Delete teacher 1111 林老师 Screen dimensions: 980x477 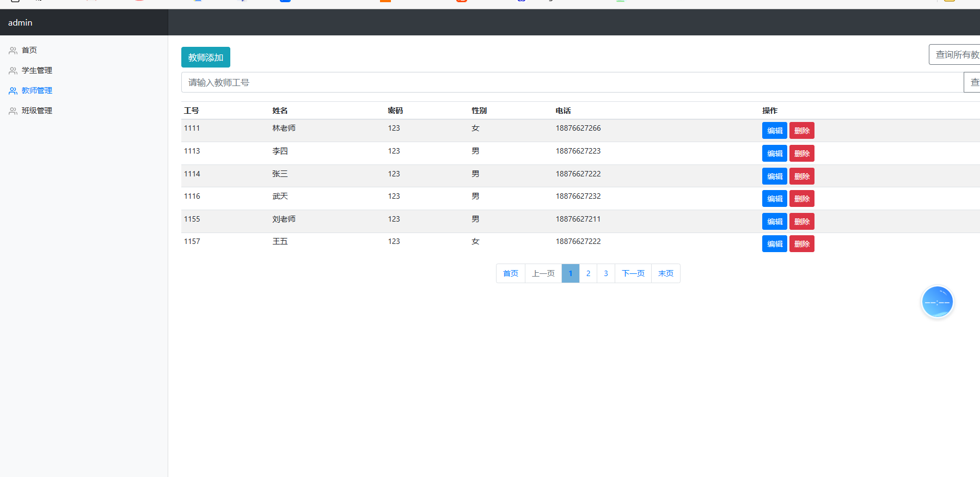(x=802, y=131)
